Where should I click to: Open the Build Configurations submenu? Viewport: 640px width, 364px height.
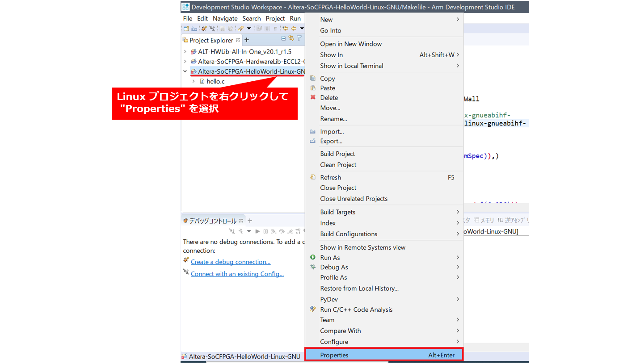[384, 234]
